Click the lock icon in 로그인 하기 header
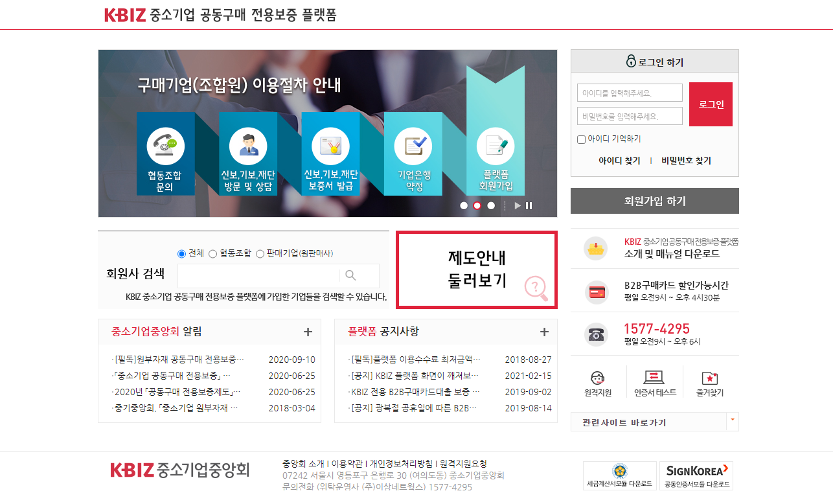 coord(630,60)
